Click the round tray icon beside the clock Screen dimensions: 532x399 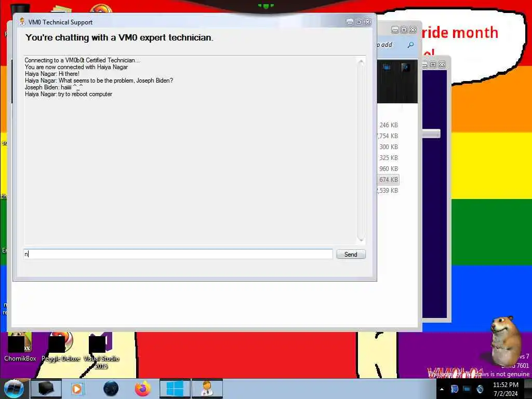tap(480, 389)
